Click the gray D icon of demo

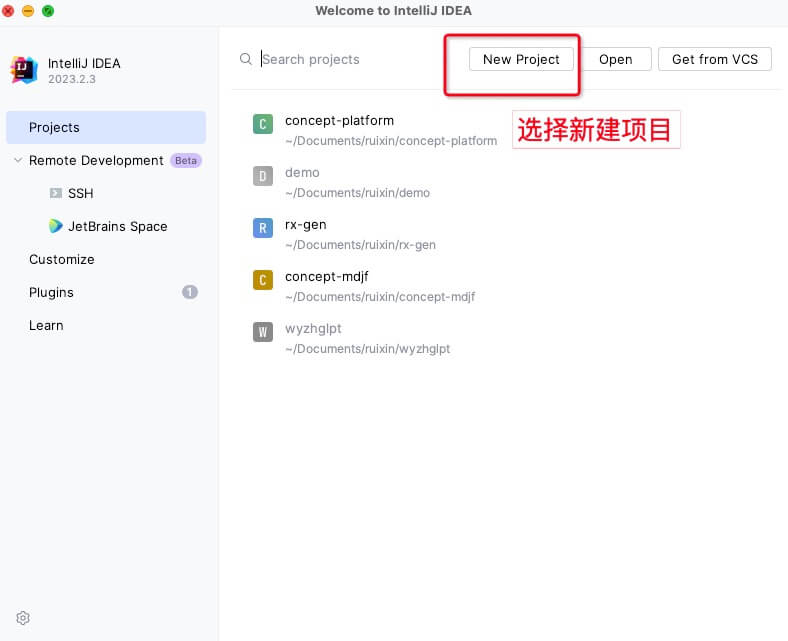click(x=263, y=176)
